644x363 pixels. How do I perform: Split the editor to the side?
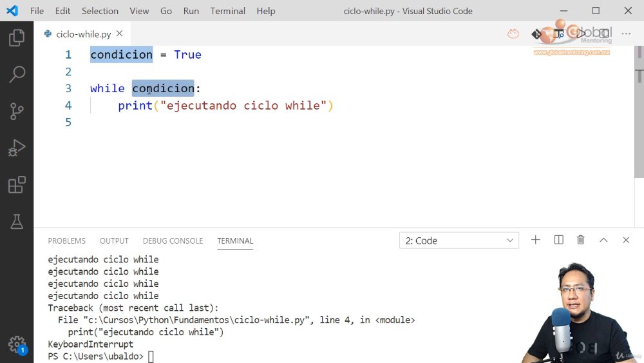tap(604, 34)
